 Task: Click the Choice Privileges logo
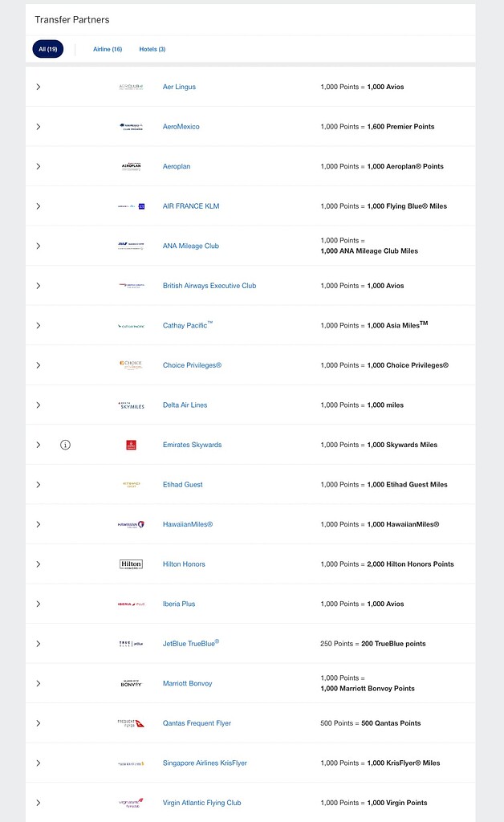[131, 365]
